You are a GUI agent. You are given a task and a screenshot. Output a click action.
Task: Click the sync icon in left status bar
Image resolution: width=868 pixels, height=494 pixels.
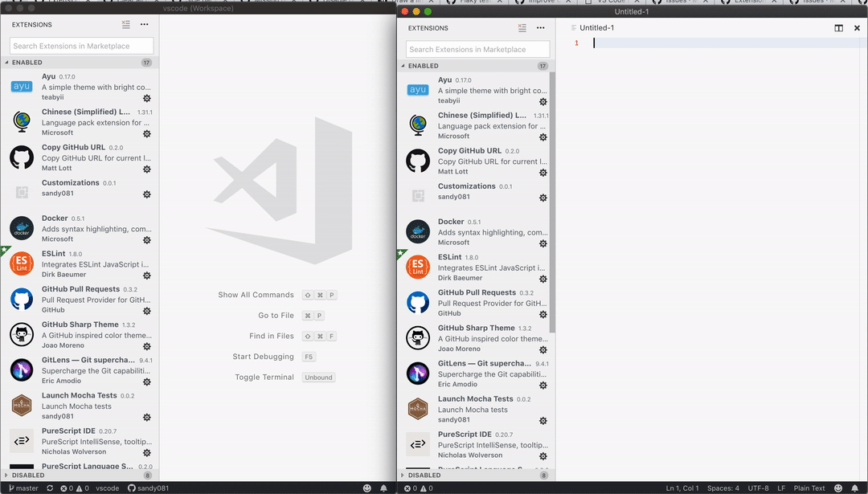point(50,488)
